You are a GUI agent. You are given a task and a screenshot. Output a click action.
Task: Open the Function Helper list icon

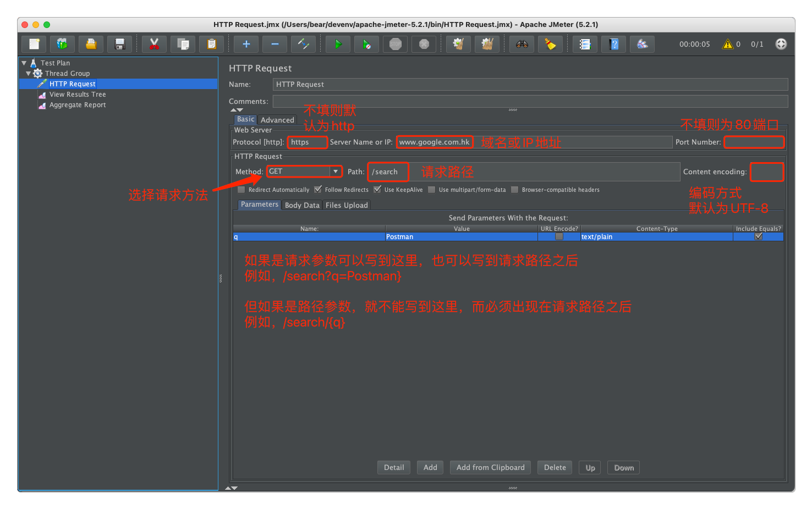[x=585, y=44]
